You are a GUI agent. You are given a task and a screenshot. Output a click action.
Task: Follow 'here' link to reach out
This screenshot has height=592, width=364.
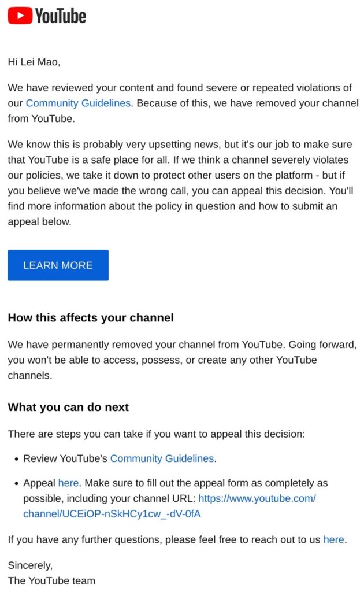(334, 539)
